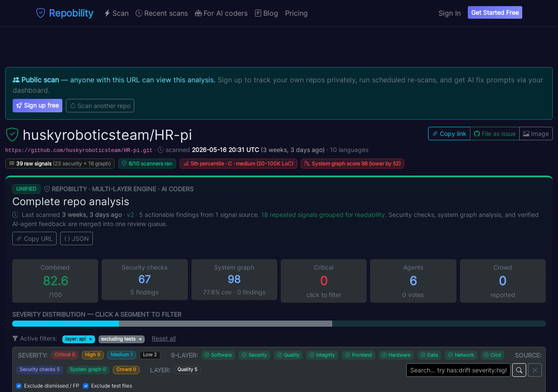558x392 pixels.
Task: Toggle the Integrity layer filter
Action: click(322, 355)
